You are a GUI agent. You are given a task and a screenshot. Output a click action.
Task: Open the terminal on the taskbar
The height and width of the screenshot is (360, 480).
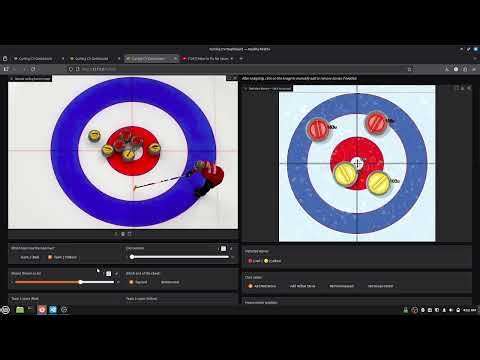click(x=31, y=310)
